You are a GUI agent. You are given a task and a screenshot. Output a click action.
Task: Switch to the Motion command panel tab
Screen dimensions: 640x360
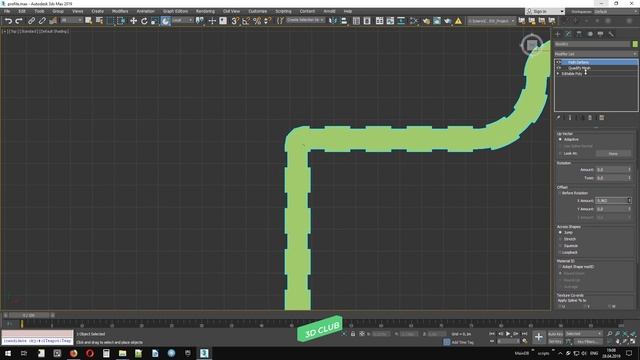tap(590, 34)
